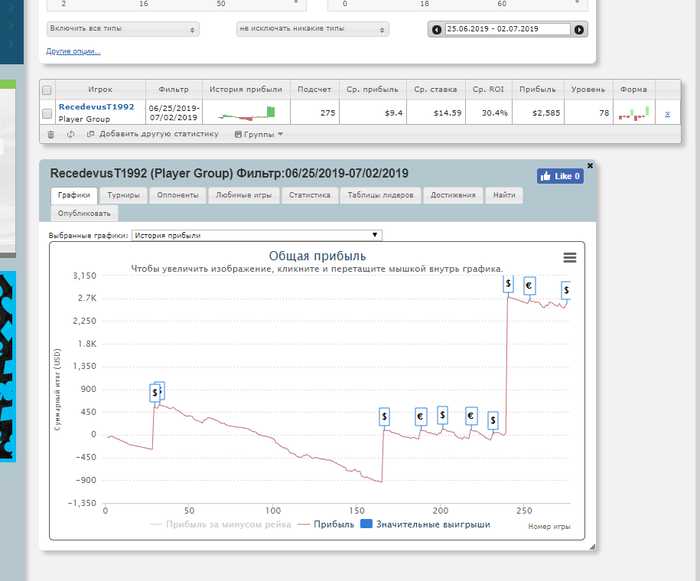Screen dimensions: 700x581
Task: Click the Facebook Like button
Action: pos(560,176)
